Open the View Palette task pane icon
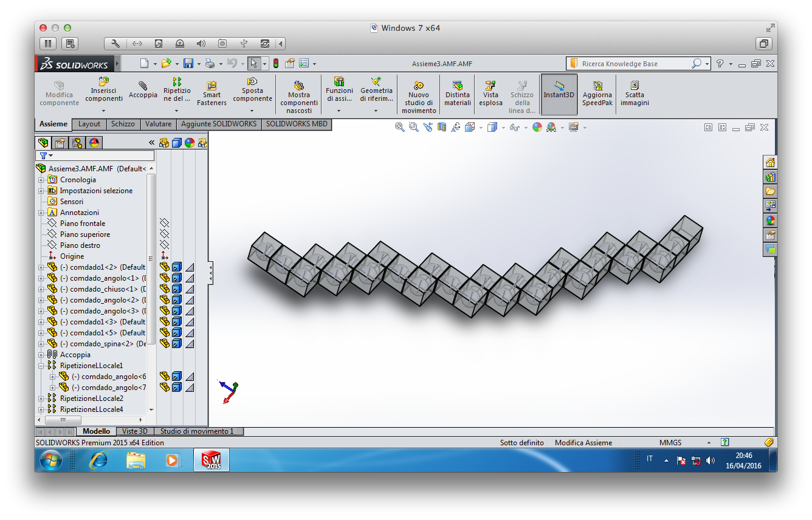This screenshot has width=812, height=520. [770, 206]
